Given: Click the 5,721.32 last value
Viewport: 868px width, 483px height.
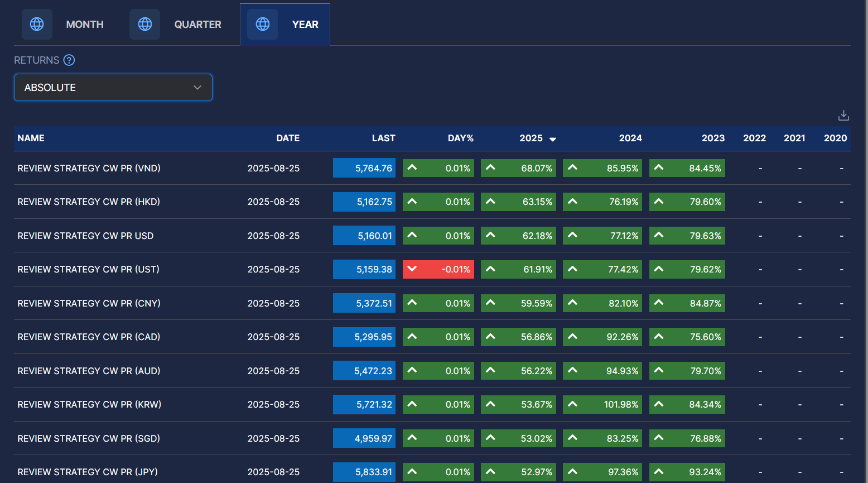Looking at the screenshot, I should [x=364, y=404].
